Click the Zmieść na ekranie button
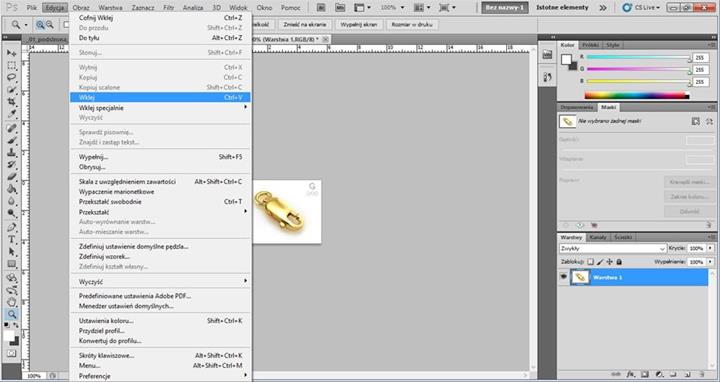The height and width of the screenshot is (382, 720). tap(305, 25)
